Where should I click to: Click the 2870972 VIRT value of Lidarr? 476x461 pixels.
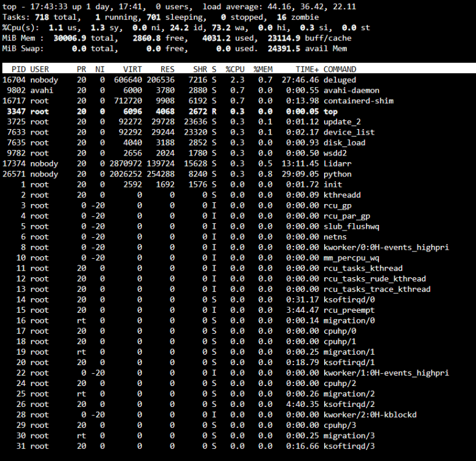tap(125, 164)
